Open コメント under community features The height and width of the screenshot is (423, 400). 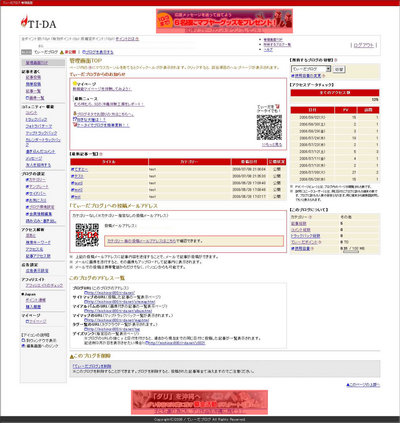[x=31, y=113]
